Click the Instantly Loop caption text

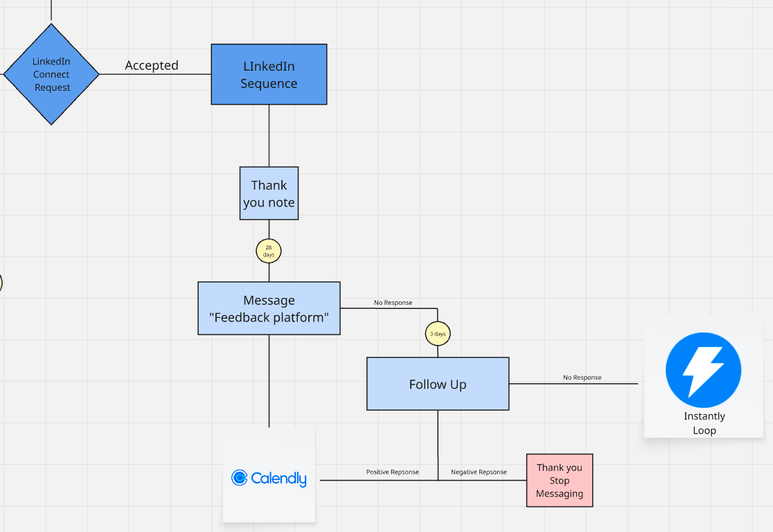pos(704,423)
